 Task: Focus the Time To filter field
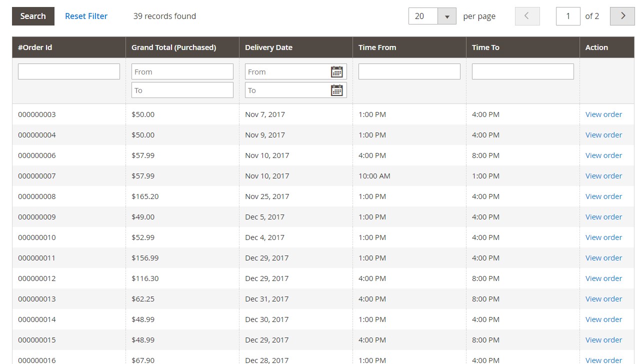click(522, 71)
